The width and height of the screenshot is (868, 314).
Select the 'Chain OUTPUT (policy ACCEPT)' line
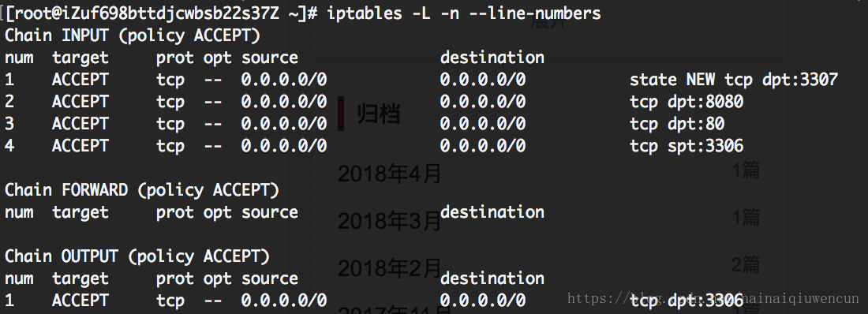coord(137,256)
